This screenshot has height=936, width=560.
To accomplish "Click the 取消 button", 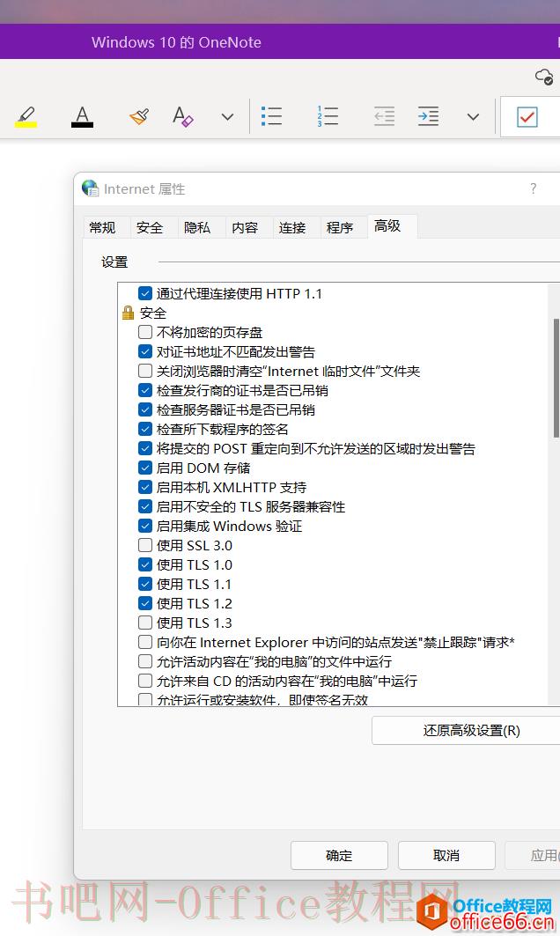I will click(x=446, y=855).
